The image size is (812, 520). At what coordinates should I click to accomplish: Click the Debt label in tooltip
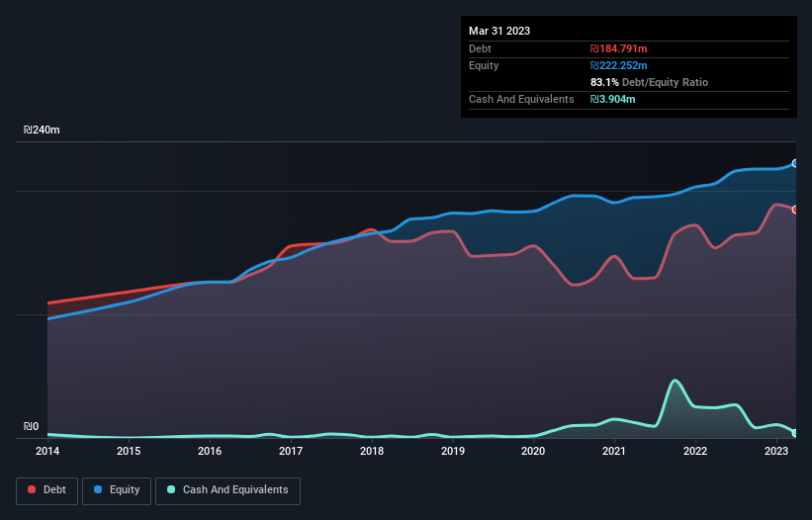pos(480,48)
